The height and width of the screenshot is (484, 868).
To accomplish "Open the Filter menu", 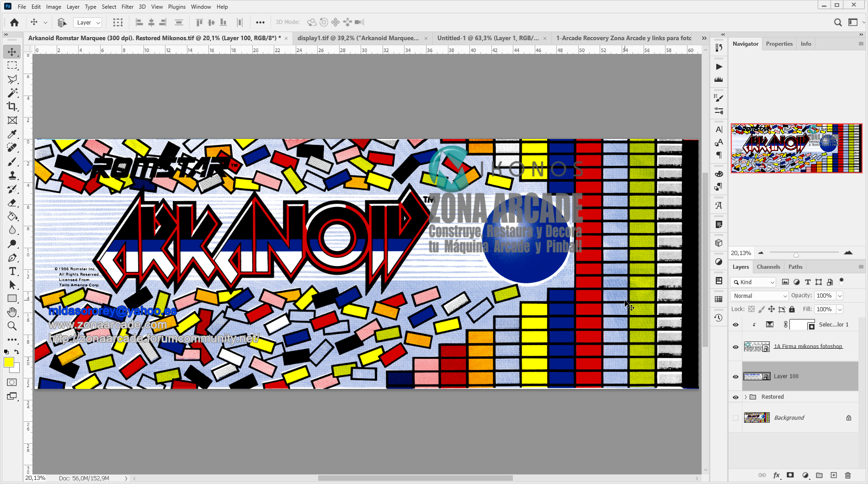I will tap(127, 6).
